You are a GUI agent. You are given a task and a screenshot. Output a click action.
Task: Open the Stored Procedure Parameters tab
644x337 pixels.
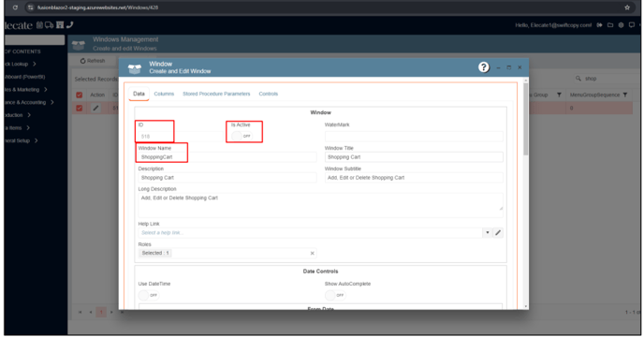216,94
